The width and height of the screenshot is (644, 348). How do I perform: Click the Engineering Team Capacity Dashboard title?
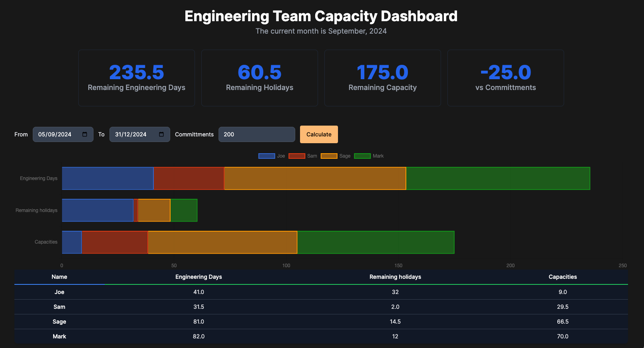coord(321,16)
